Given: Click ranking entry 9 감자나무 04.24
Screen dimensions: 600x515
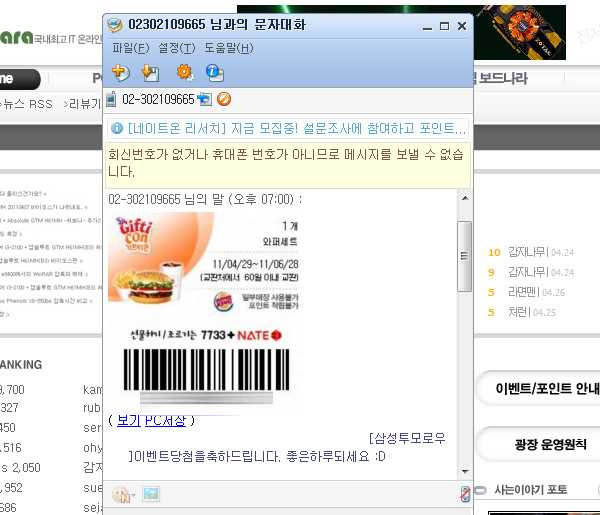Looking at the screenshot, I should 531,272.
